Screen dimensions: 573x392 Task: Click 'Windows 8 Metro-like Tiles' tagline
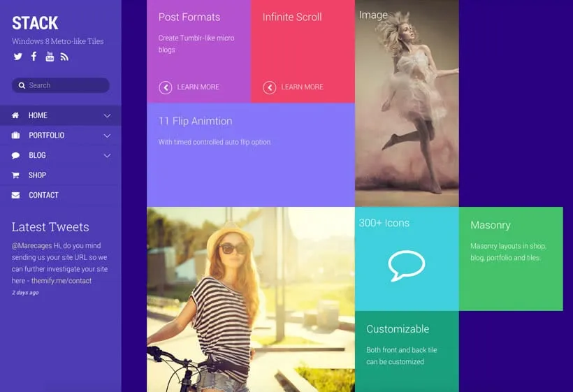coord(58,41)
